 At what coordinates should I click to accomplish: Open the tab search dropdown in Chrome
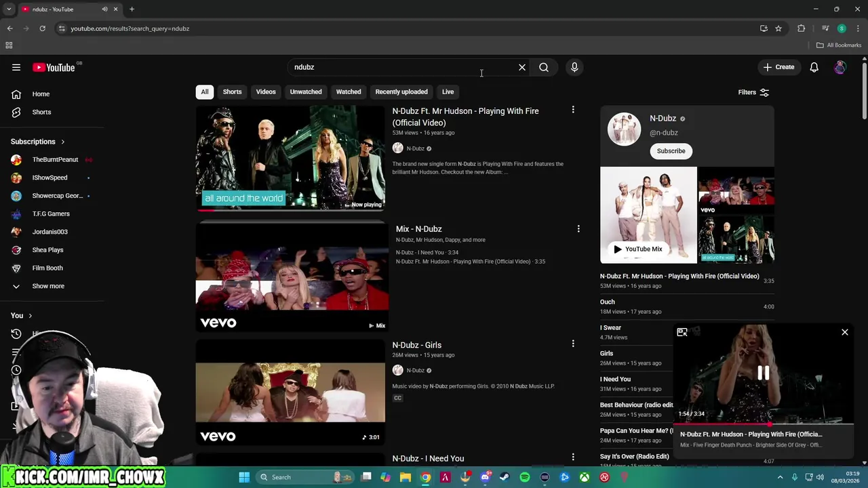(9, 9)
